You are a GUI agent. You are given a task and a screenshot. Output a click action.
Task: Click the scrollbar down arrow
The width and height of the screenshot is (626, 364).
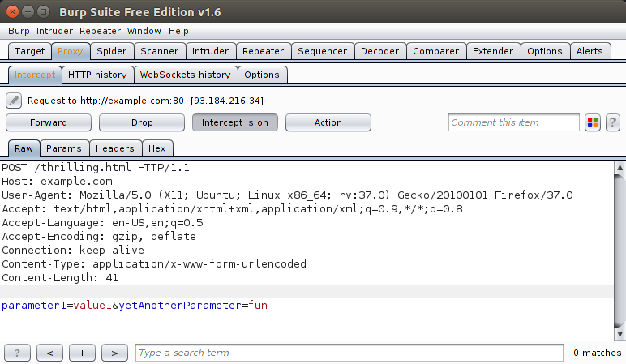pyautogui.click(x=620, y=334)
